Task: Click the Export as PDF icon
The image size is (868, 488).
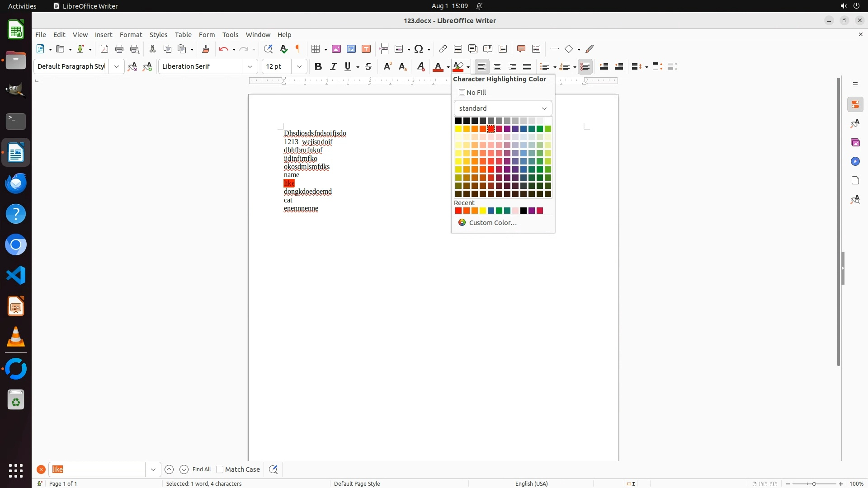Action: tap(104, 49)
